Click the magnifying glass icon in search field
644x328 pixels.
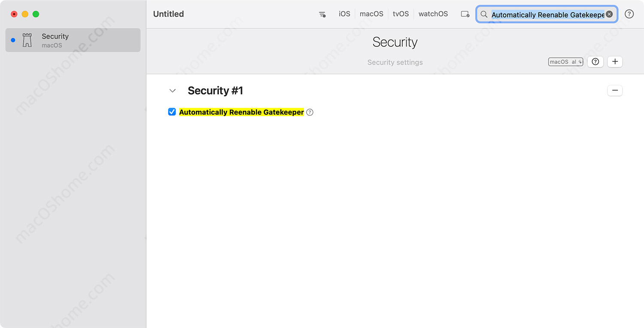pyautogui.click(x=484, y=15)
